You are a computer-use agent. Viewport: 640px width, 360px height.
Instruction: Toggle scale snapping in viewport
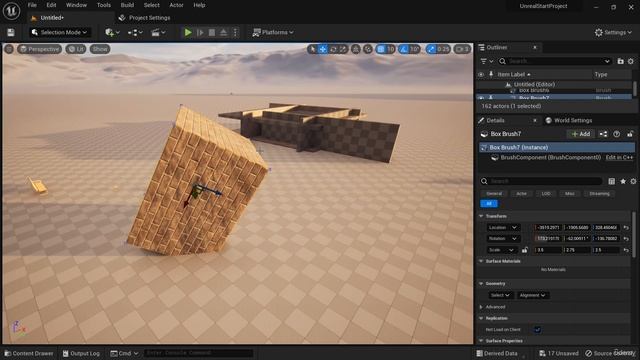(431, 49)
